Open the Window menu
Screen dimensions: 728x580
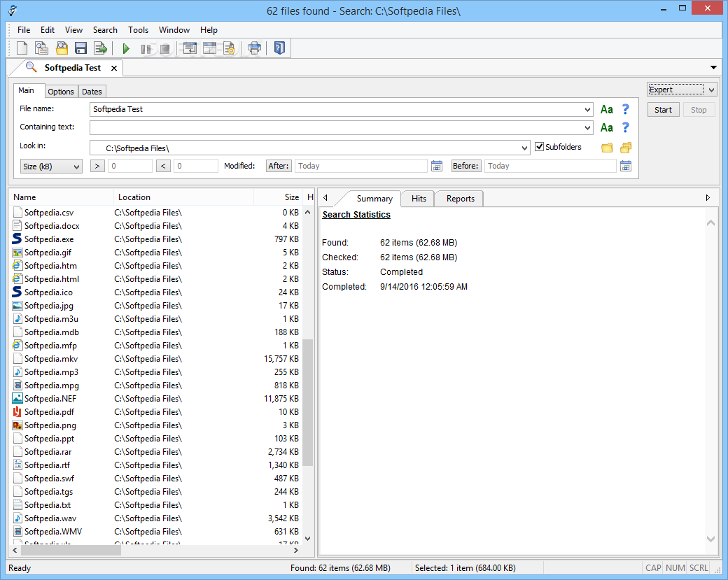(174, 29)
